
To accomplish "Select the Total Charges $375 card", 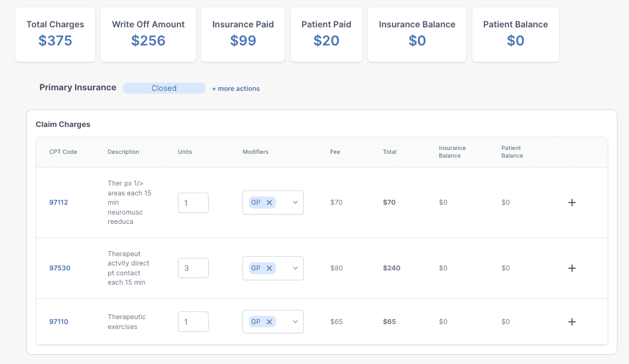I will [x=55, y=34].
